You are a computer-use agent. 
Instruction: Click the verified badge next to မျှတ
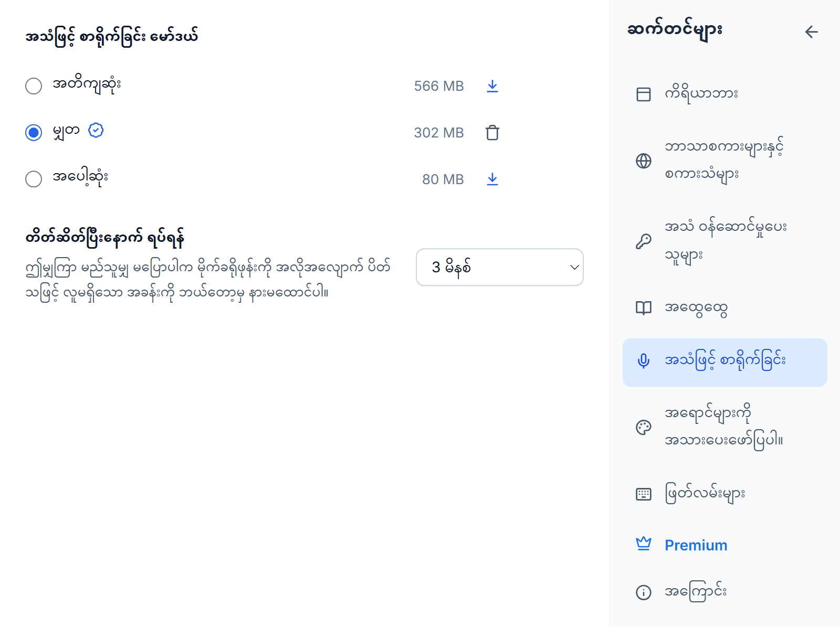96,130
